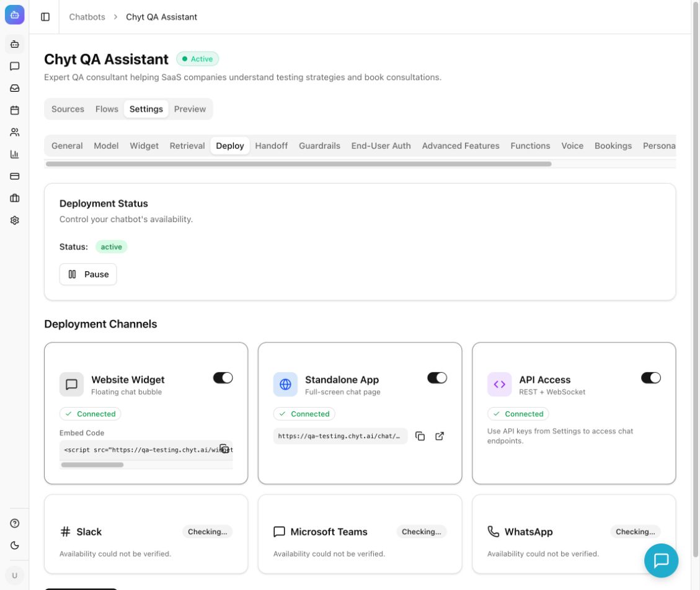Open the inbox tray sidebar icon

pos(15,88)
